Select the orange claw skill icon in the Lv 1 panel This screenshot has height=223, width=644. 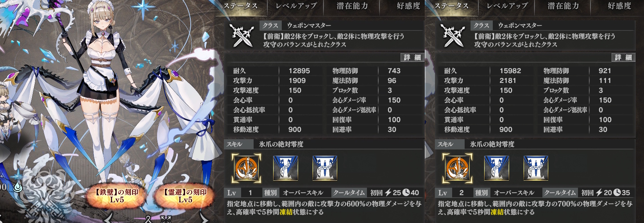[246, 168]
